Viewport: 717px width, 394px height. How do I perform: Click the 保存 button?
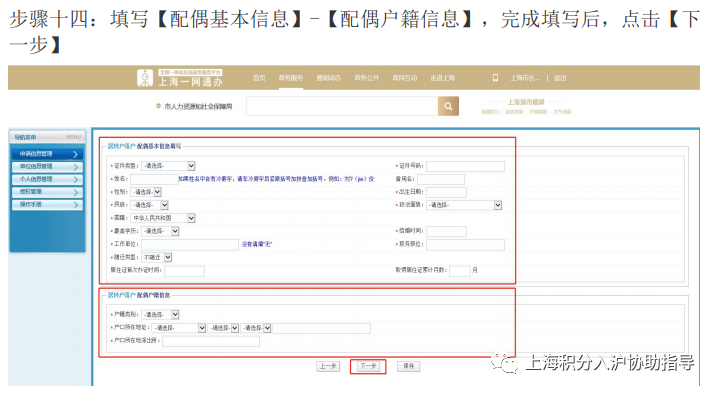[408, 366]
